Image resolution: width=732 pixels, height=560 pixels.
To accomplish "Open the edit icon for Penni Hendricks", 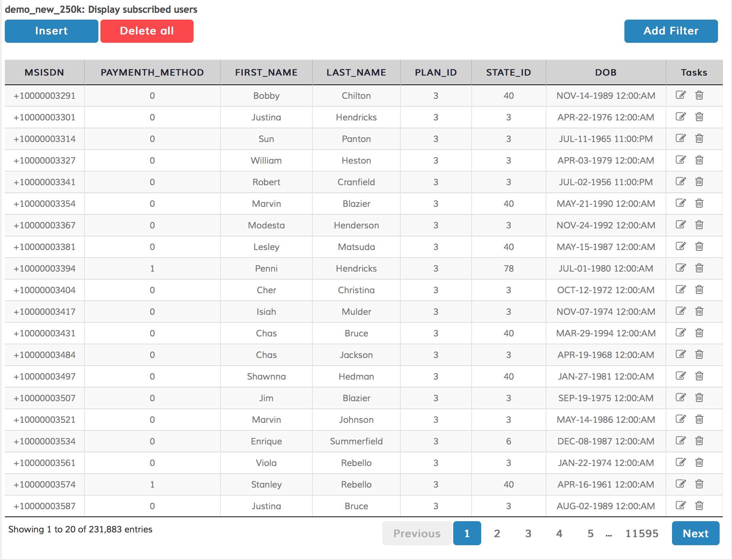I will (680, 268).
